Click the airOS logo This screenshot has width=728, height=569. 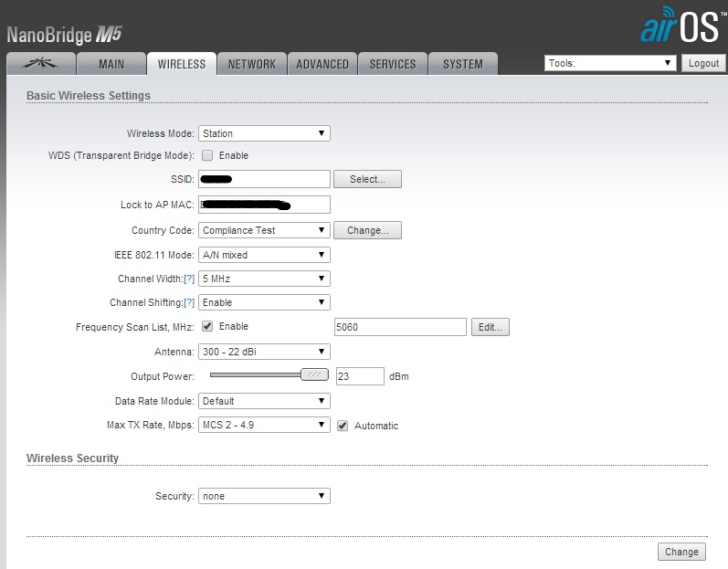[682, 25]
